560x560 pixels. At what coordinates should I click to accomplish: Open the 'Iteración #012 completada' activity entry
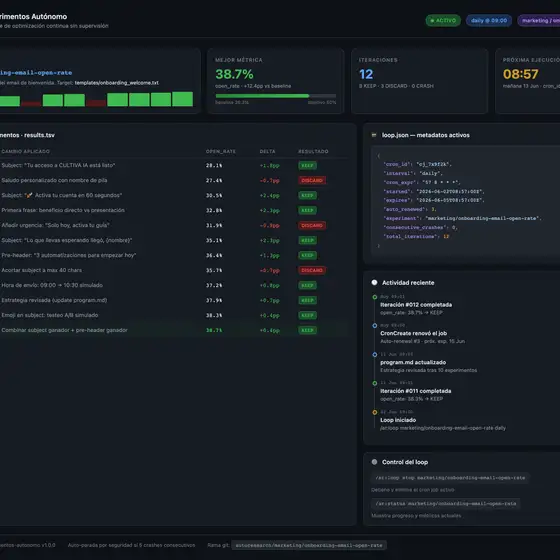click(416, 305)
